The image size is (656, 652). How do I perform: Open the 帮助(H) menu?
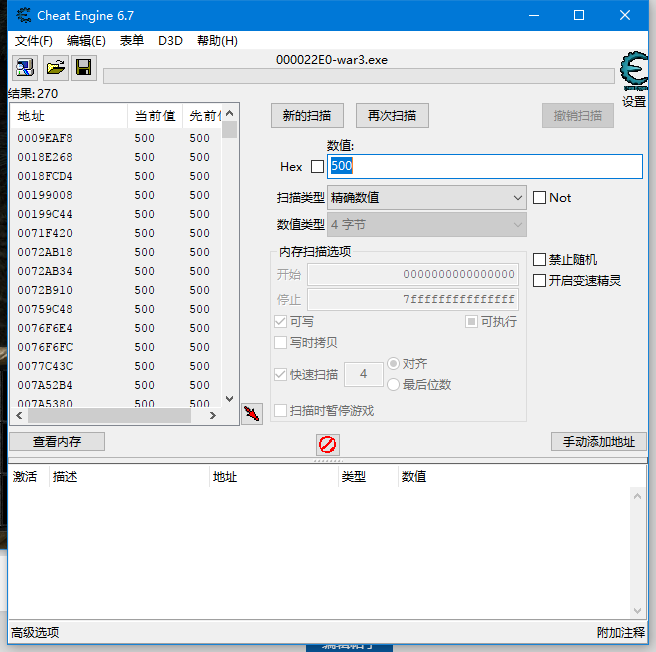coord(218,41)
